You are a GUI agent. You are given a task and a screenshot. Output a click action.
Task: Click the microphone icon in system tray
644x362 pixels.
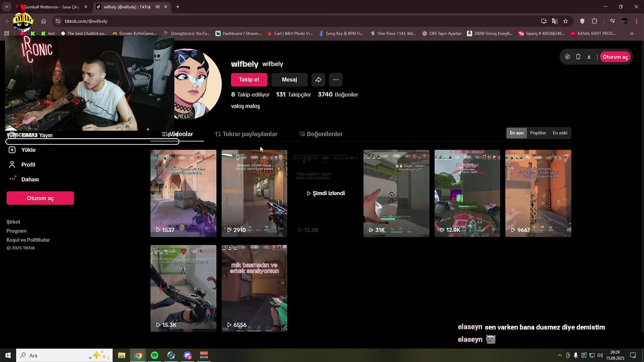coord(576,355)
